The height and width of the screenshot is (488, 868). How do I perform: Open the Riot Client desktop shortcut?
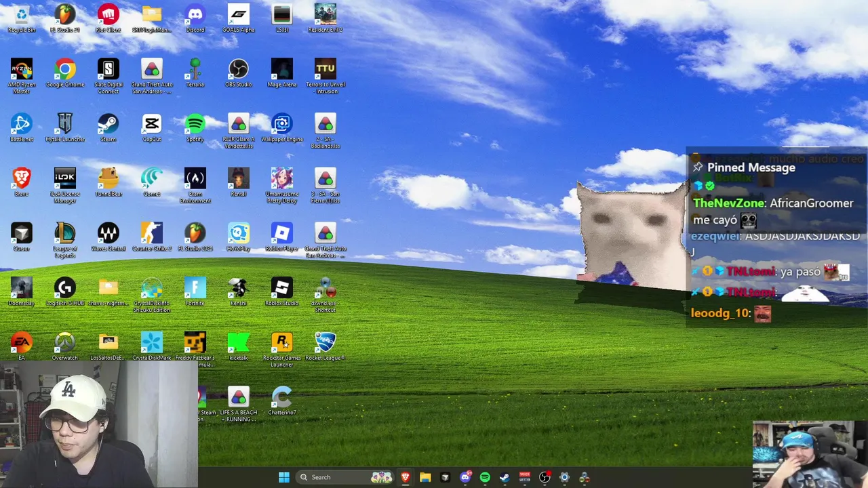pos(108,18)
